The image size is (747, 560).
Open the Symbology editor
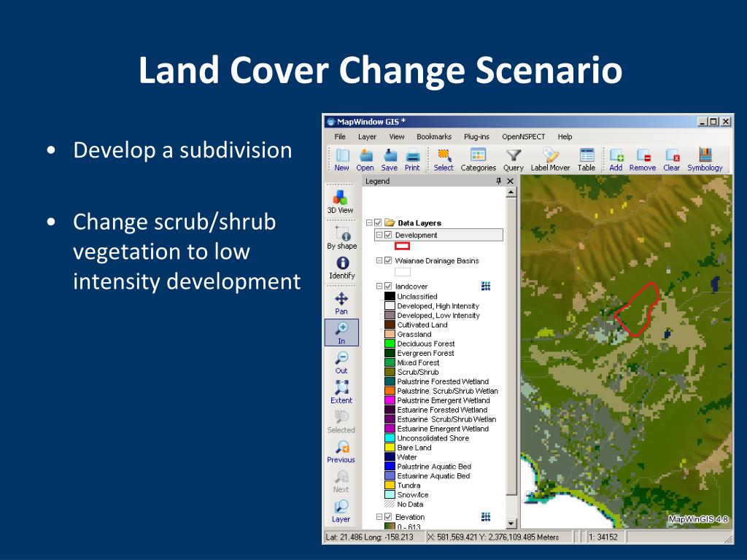coord(705,160)
